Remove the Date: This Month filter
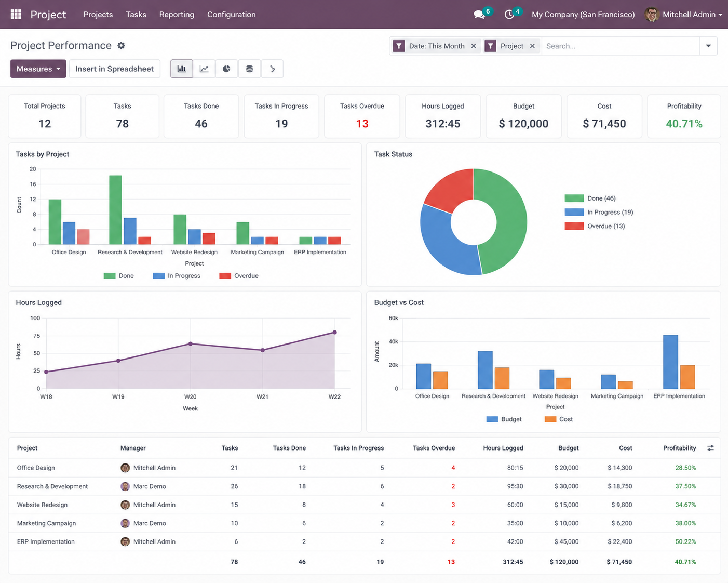This screenshot has width=728, height=583. (x=474, y=46)
